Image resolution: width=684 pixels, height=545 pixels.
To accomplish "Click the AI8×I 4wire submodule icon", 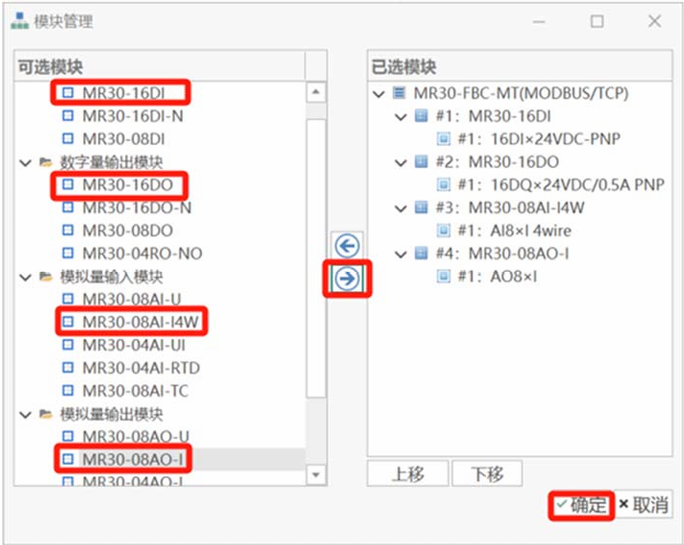I will [x=443, y=230].
